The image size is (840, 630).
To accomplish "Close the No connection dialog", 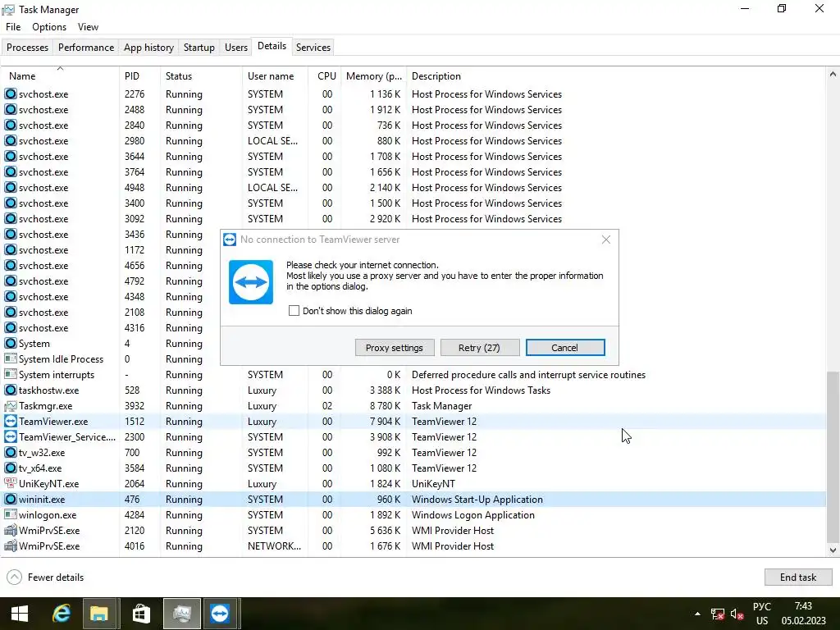I will tap(606, 240).
